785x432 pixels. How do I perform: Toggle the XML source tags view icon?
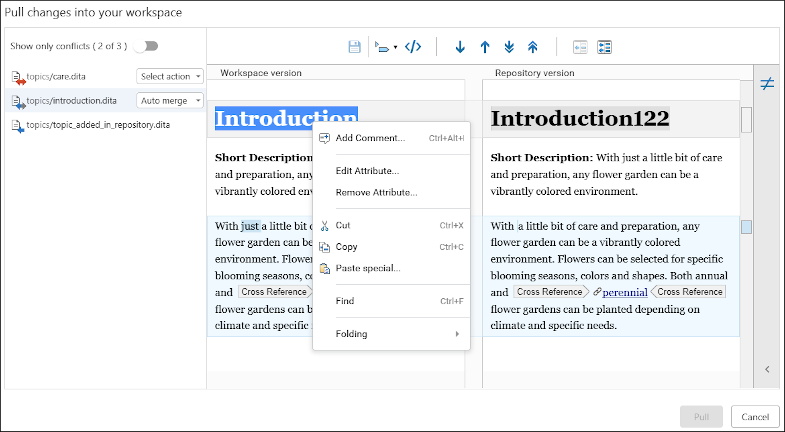(413, 47)
